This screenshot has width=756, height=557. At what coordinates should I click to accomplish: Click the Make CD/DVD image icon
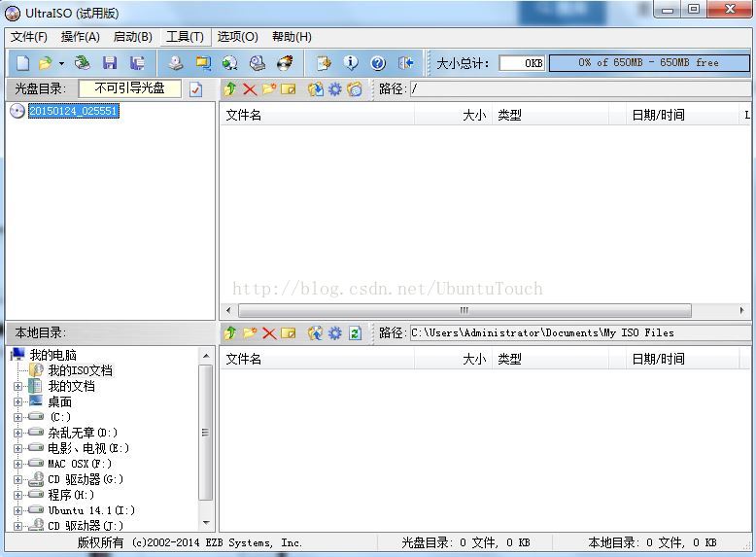pos(176,62)
